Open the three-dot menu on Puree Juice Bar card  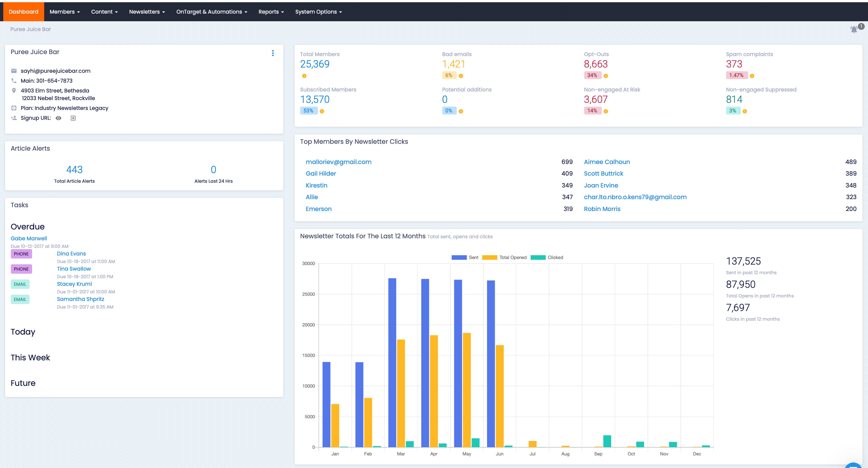click(x=273, y=53)
